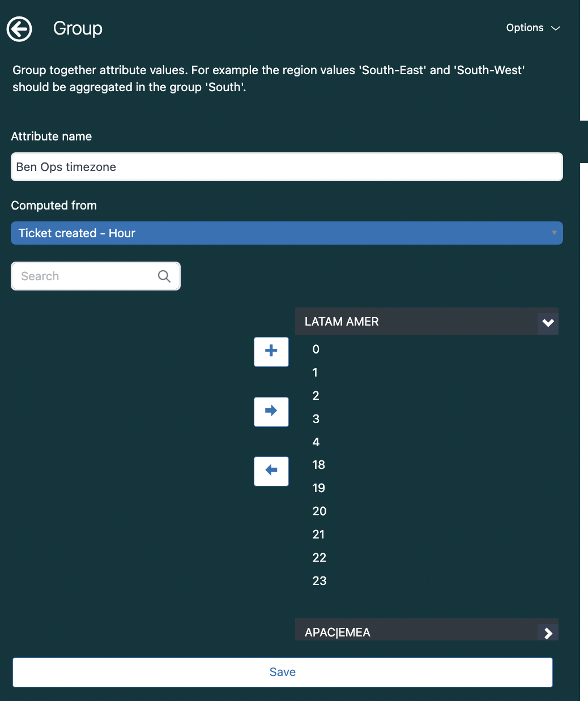Select hour value 18 in list

pos(319,465)
